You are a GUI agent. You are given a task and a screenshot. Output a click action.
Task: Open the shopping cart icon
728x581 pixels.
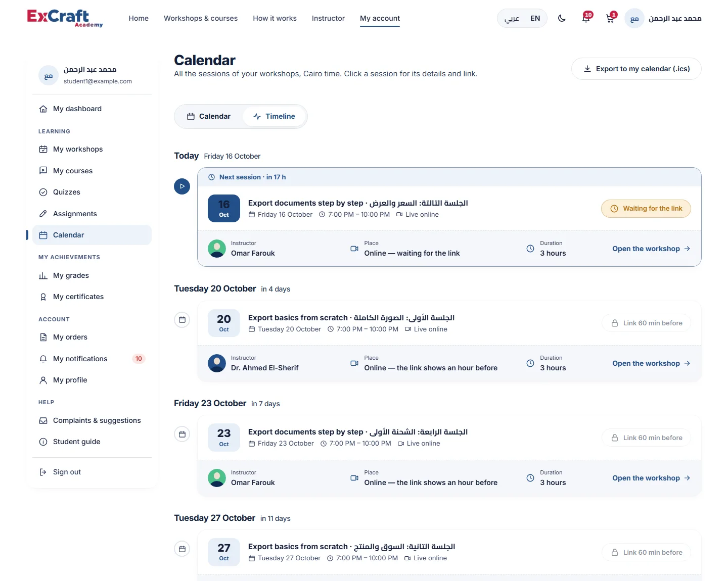[x=611, y=18]
